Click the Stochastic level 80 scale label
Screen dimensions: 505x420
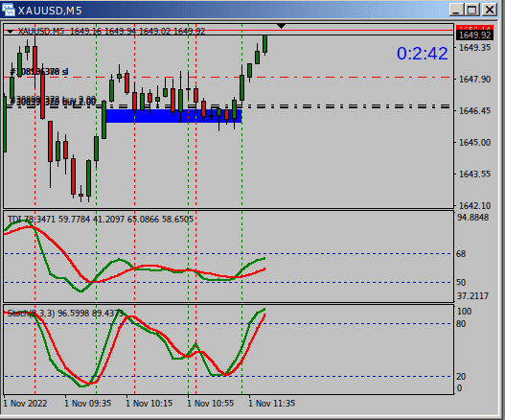[x=461, y=324]
